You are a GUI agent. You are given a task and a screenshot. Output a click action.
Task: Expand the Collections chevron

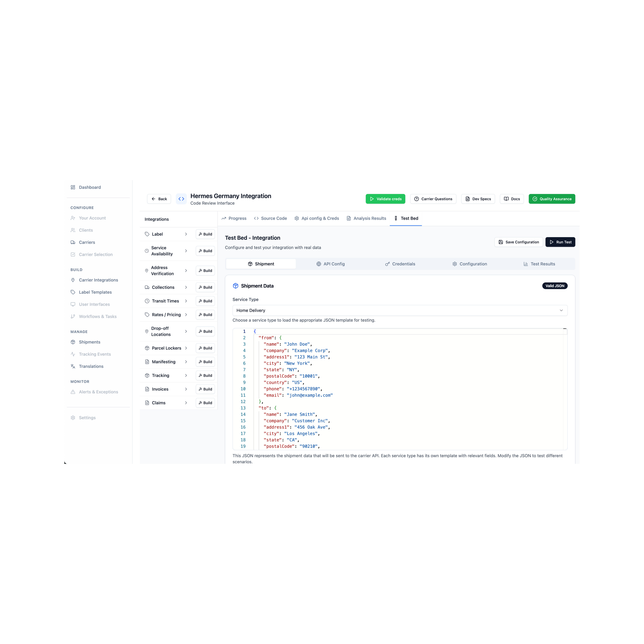click(186, 287)
